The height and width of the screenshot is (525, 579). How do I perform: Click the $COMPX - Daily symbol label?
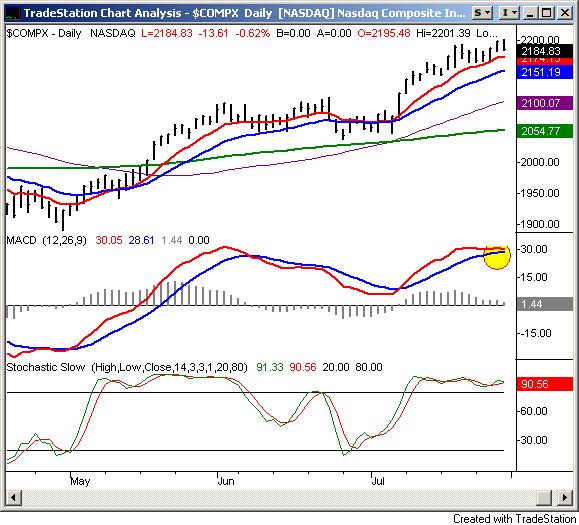(44, 33)
